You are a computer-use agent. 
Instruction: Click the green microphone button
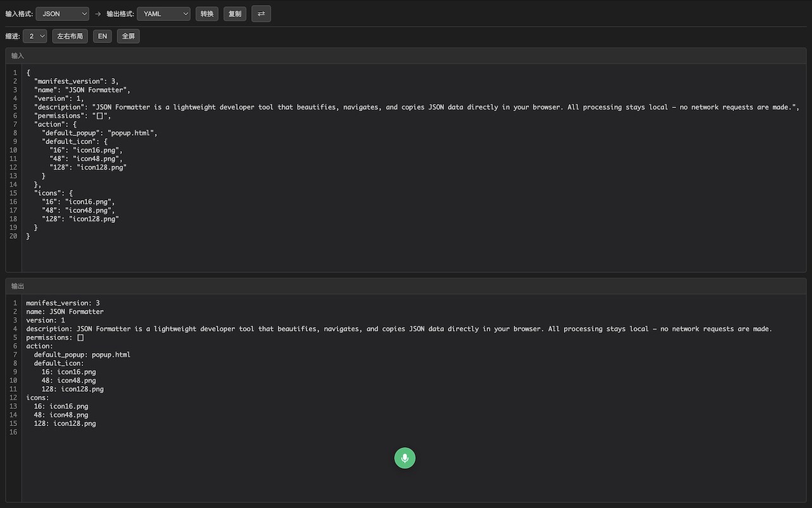[405, 458]
